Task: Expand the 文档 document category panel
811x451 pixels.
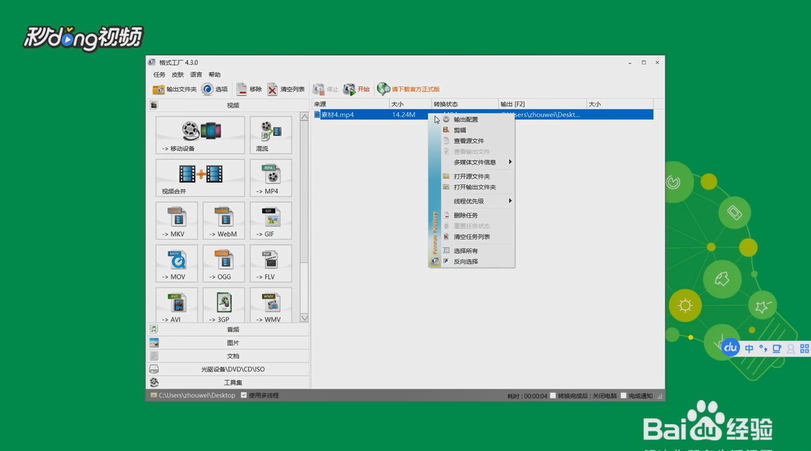Action: click(x=228, y=356)
